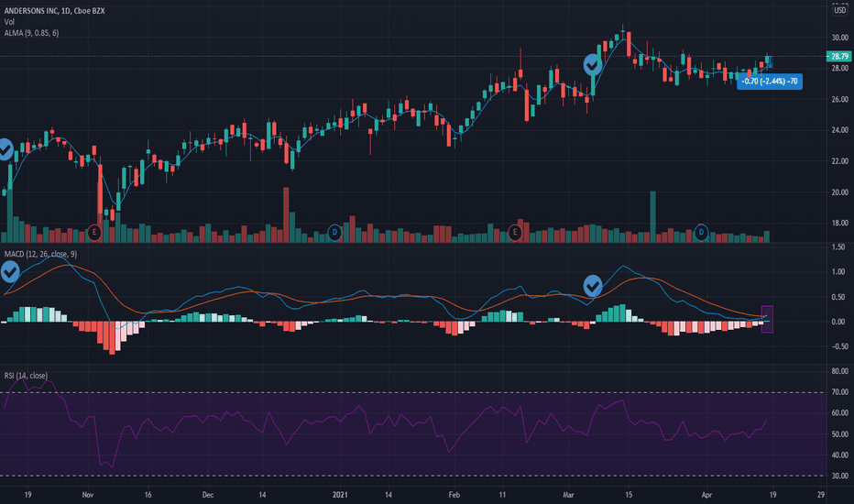Click the -0.50 MACD axis label
Screen dimensions: 854x504
point(838,346)
